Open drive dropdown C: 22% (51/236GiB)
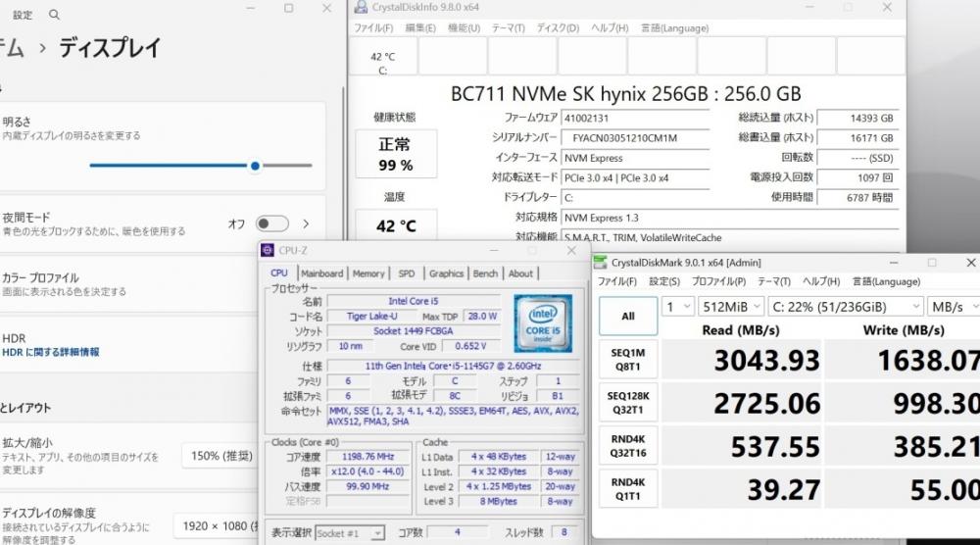 846,307
